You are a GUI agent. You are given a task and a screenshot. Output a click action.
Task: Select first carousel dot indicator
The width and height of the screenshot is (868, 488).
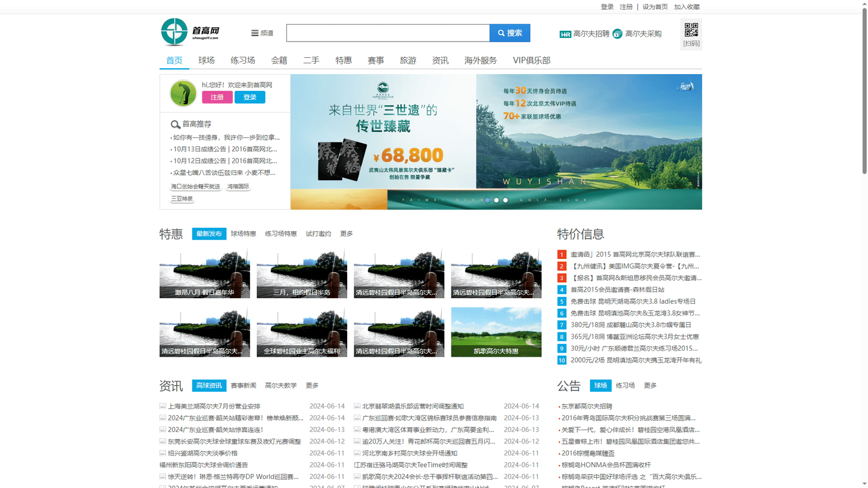click(x=487, y=200)
